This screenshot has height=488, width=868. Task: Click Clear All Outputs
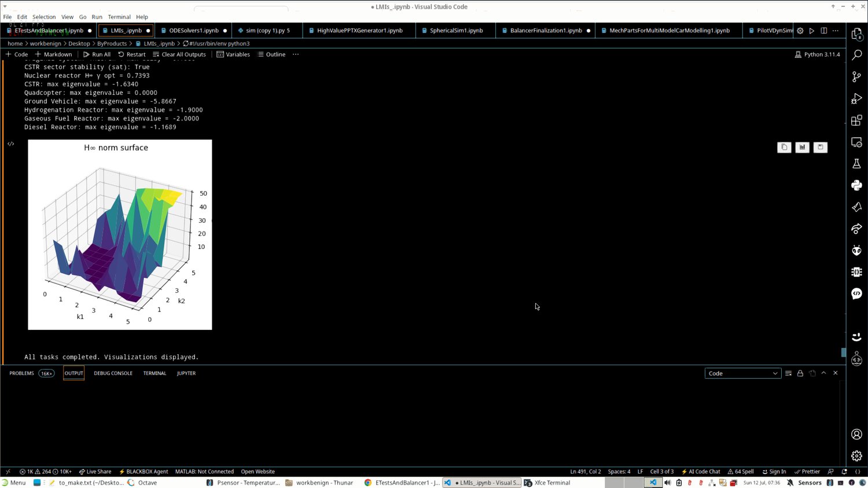179,54
